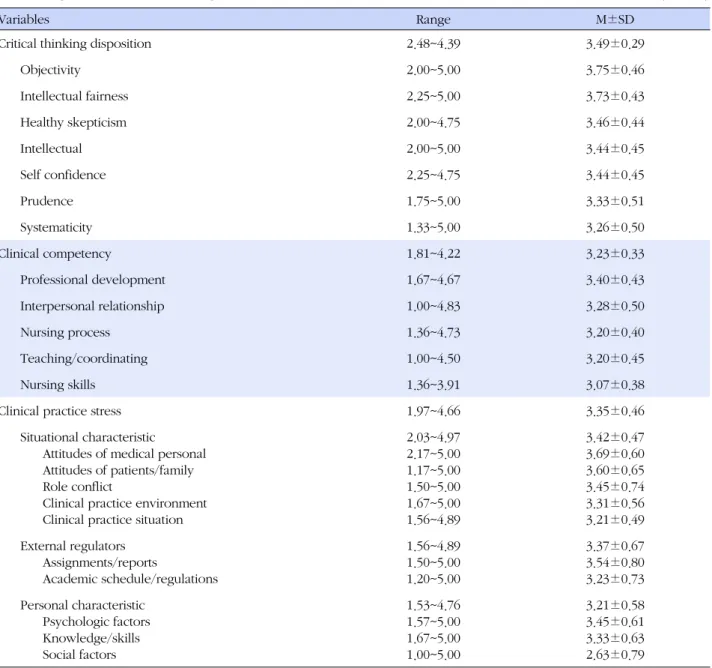Screen dimensions: 712x668
Task: Click range value '2.03~4.97'
Action: pyautogui.click(x=433, y=437)
